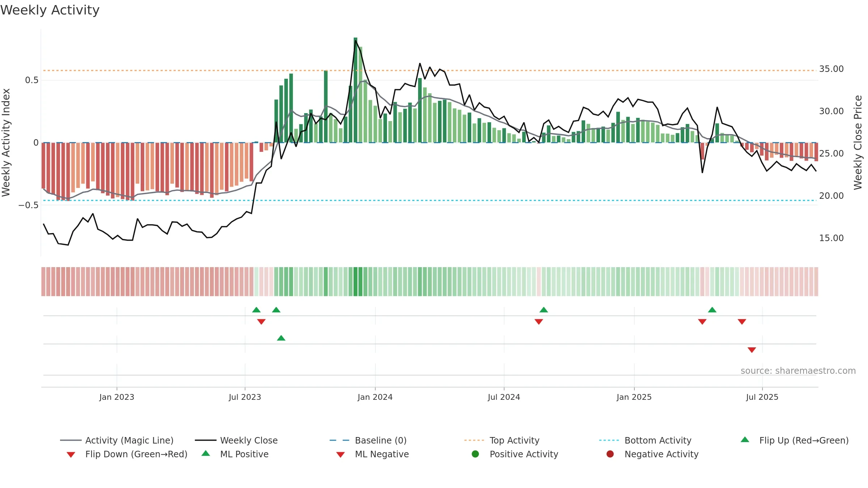The image size is (868, 488).
Task: Click the green Flip Up legend triangle icon
Action: click(x=745, y=440)
